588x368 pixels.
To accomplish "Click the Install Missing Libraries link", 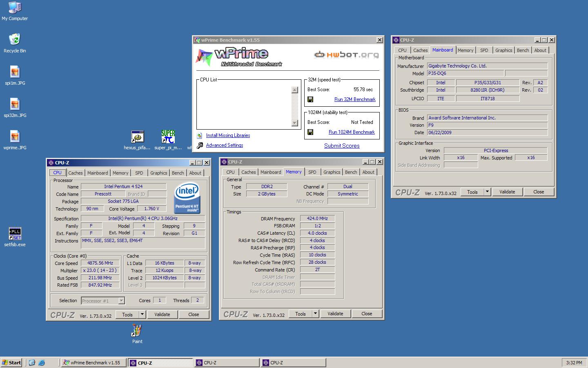I will (x=228, y=135).
